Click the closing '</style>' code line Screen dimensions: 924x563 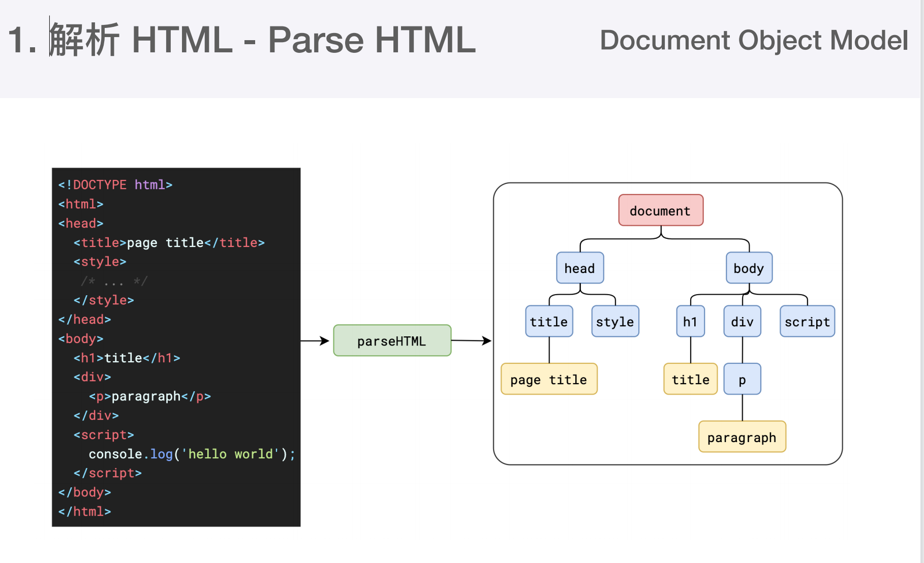104,300
